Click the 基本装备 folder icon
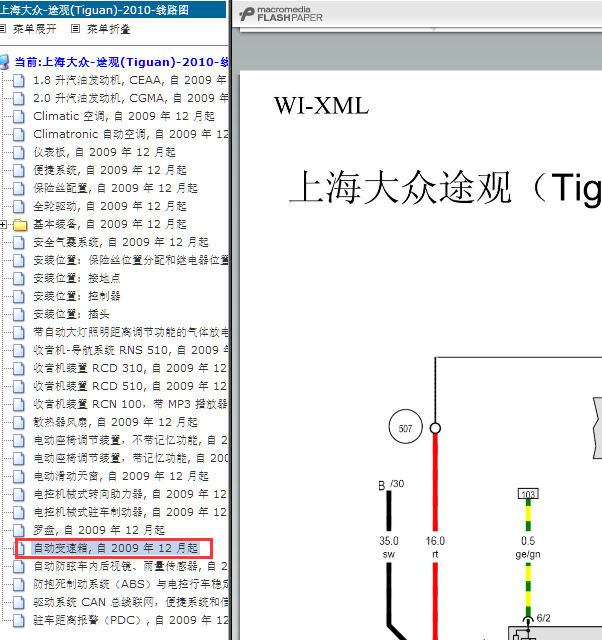 (20, 224)
